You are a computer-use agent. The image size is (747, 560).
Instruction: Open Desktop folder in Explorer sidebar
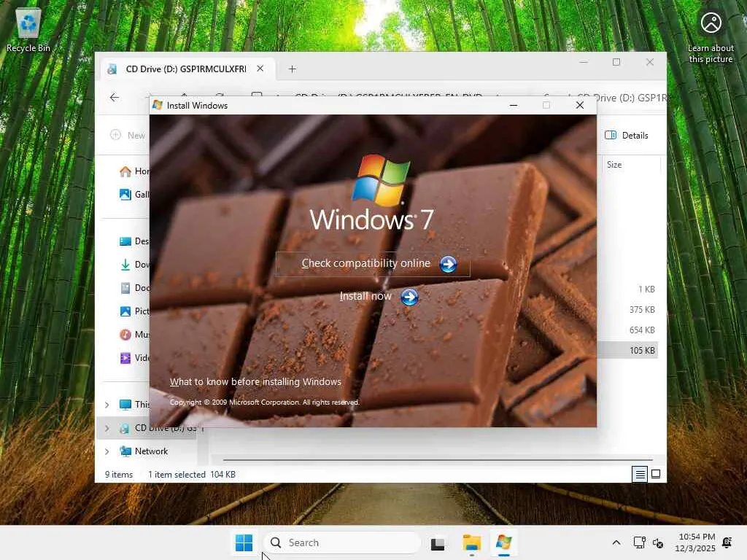click(135, 241)
